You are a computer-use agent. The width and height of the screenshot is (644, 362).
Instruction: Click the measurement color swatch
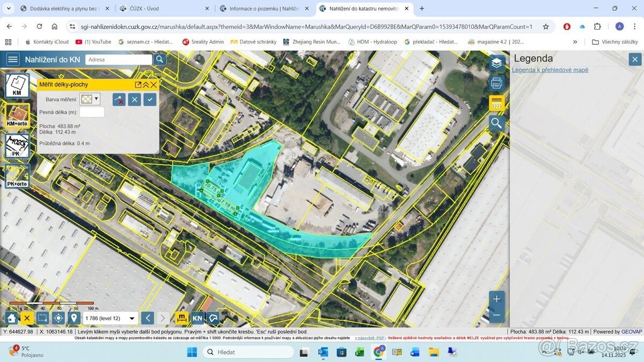click(86, 99)
